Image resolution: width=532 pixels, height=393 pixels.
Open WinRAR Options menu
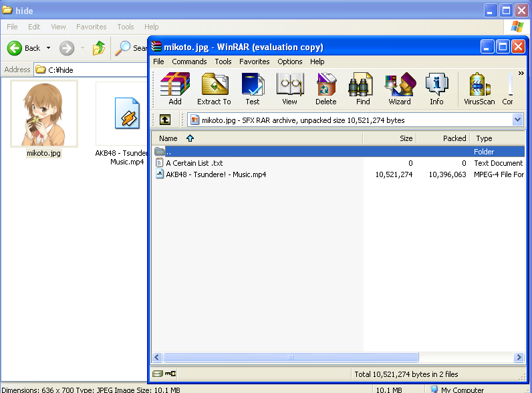290,61
